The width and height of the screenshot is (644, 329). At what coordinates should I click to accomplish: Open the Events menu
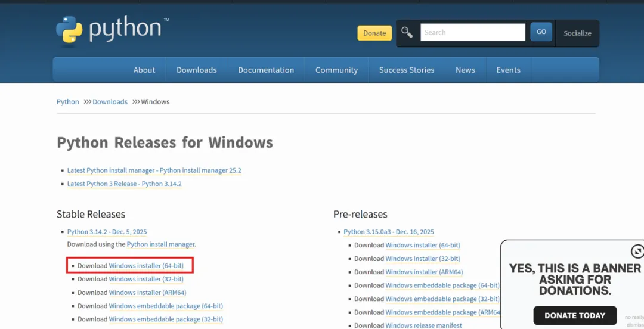509,70
